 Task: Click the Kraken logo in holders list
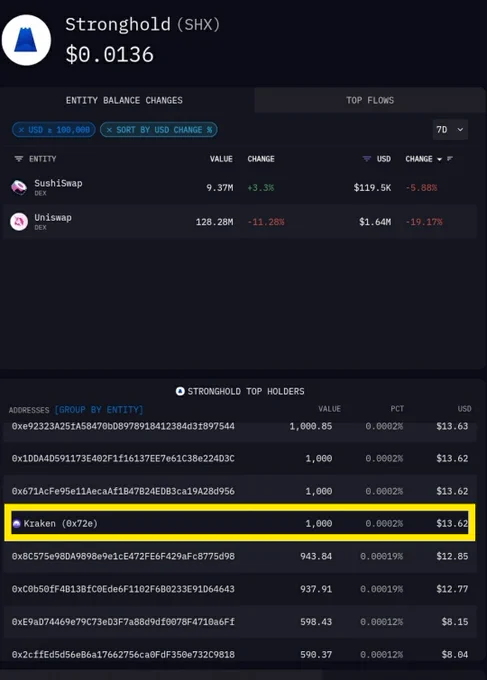(x=16, y=523)
